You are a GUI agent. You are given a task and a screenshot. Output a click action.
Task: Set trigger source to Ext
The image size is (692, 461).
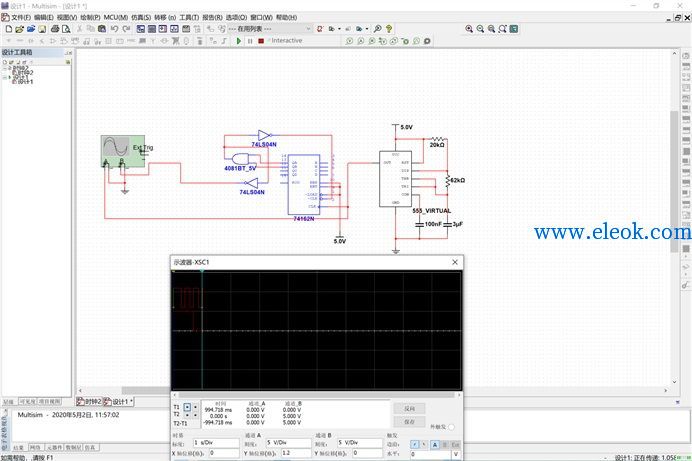tap(455, 444)
